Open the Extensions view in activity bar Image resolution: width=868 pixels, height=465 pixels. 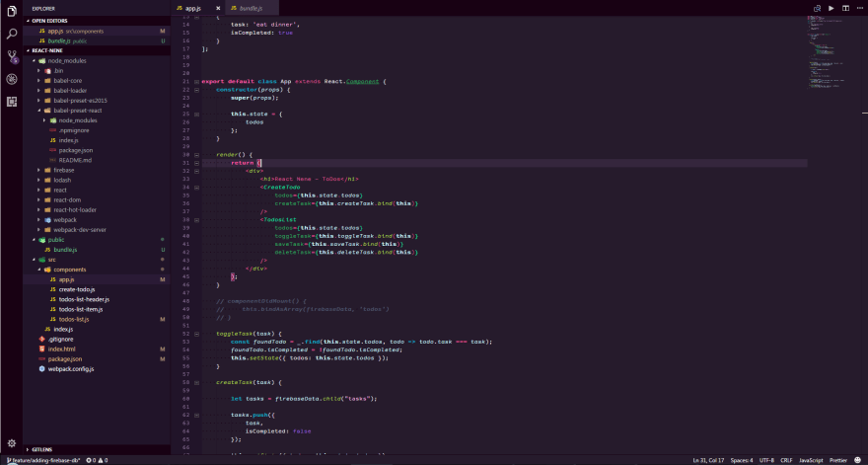(x=12, y=102)
